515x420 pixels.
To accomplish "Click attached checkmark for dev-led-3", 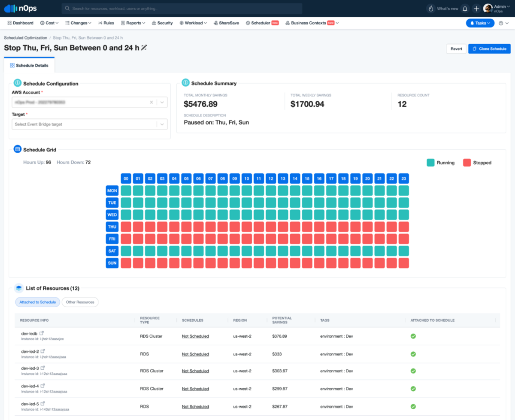I will pyautogui.click(x=413, y=371).
